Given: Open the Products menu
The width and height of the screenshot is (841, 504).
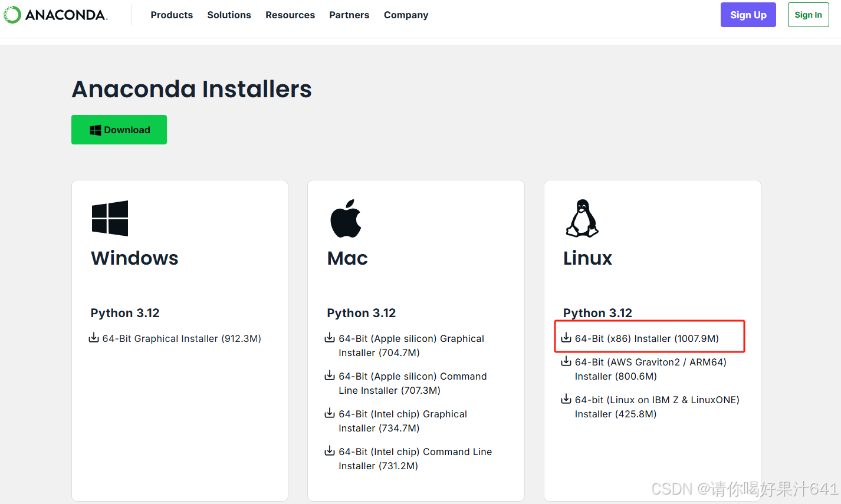Looking at the screenshot, I should (x=172, y=15).
